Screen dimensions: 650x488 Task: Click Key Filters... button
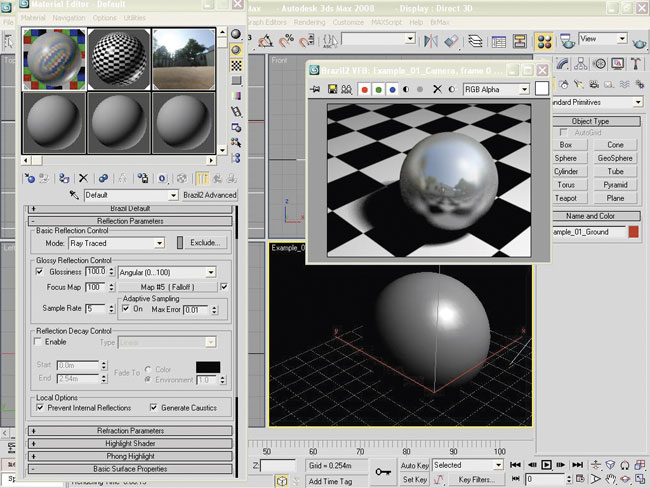(477, 480)
